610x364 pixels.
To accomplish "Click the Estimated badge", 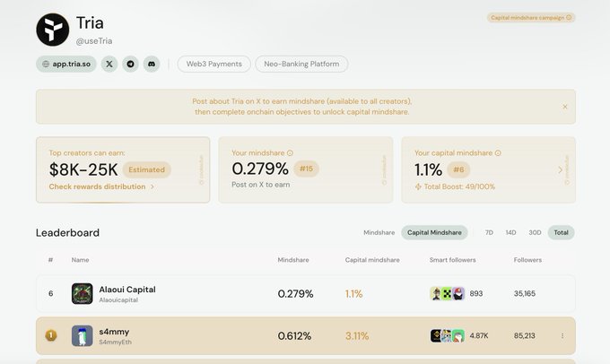I will coord(146,169).
